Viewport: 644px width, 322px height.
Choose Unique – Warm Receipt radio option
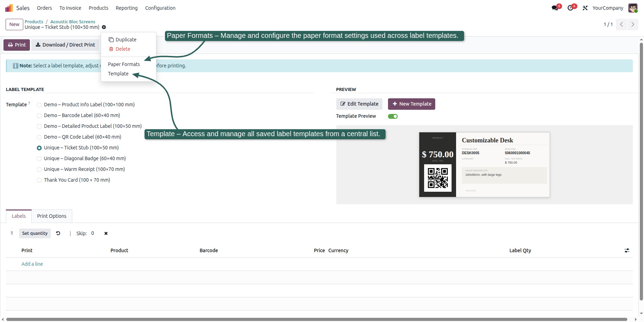coord(39,170)
